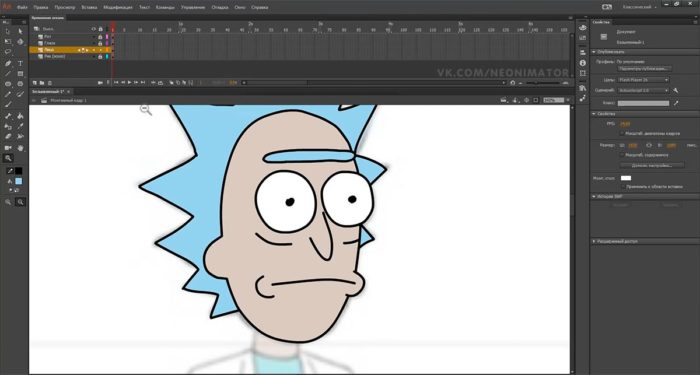Screen dimensions: 700x375
Task: Unlock the bottom layer in timeline
Action: click(x=100, y=57)
